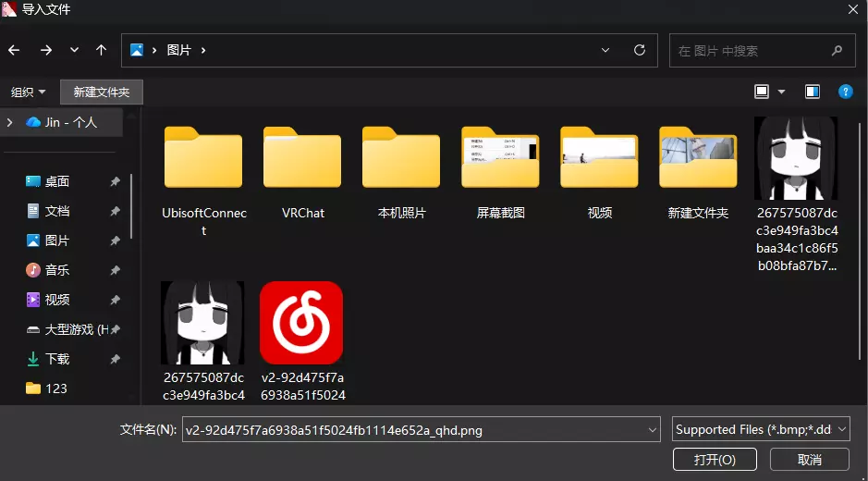Select the red NetEase music image file

301,323
